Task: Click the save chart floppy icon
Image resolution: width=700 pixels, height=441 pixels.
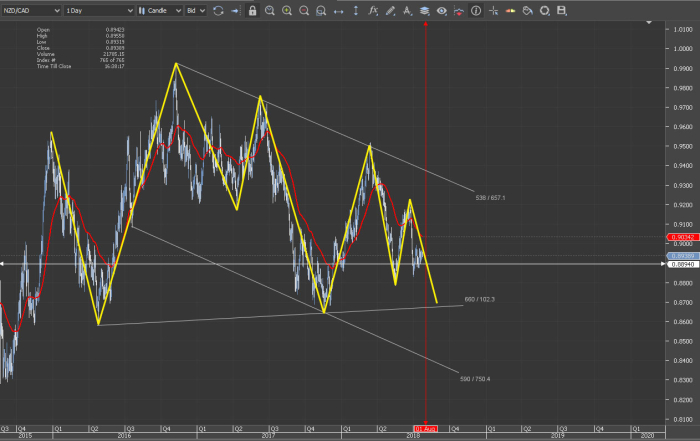Action: pyautogui.click(x=562, y=11)
